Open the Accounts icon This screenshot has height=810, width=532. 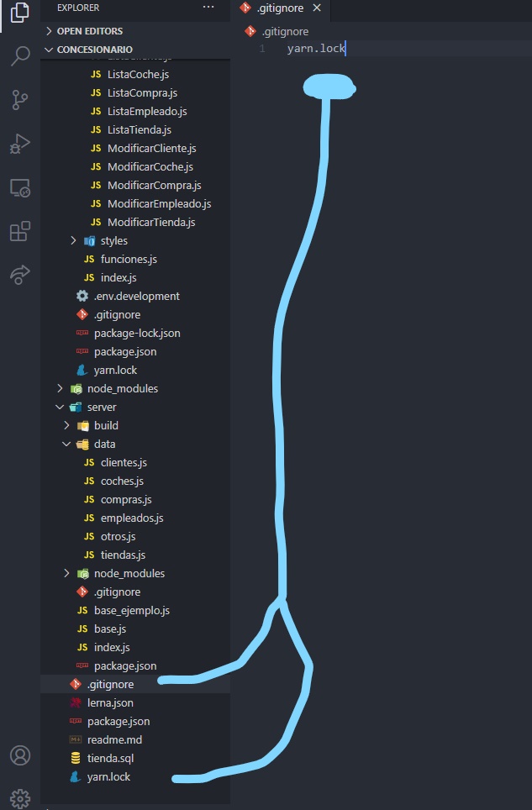[x=20, y=755]
